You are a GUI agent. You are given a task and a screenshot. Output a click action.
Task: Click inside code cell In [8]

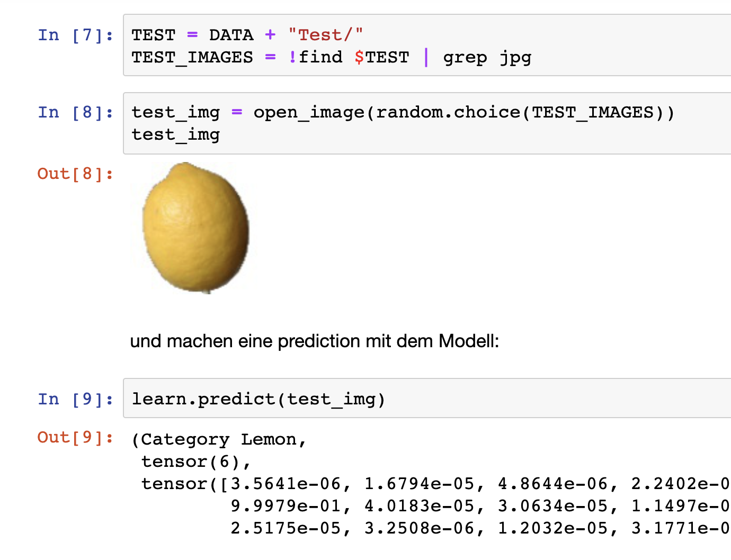coord(427,123)
